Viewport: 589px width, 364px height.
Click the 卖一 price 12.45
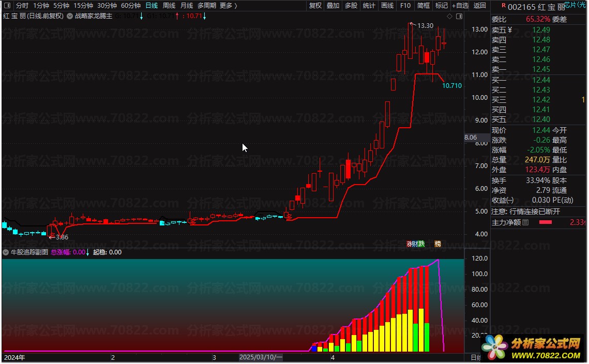click(541, 69)
